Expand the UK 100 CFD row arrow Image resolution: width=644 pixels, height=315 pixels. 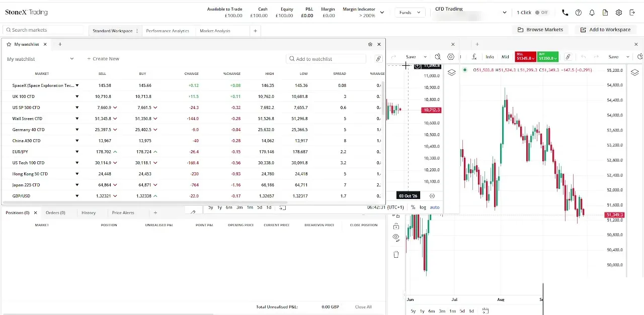[x=77, y=96]
